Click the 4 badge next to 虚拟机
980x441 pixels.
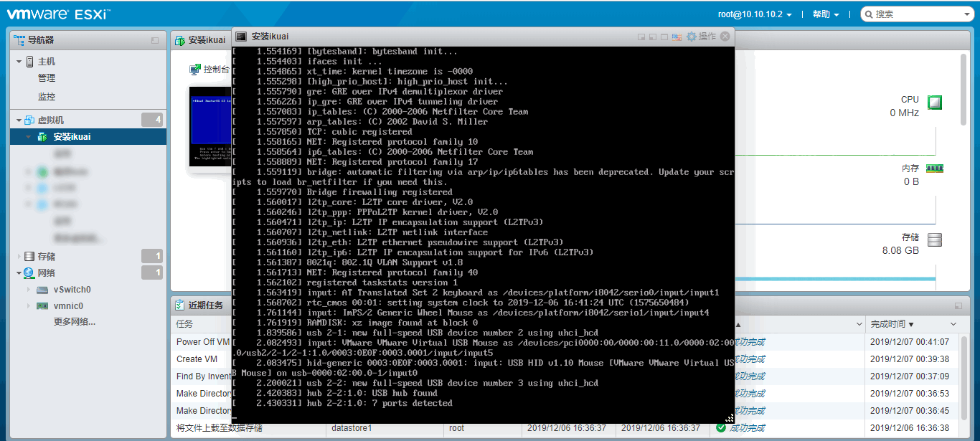click(152, 120)
